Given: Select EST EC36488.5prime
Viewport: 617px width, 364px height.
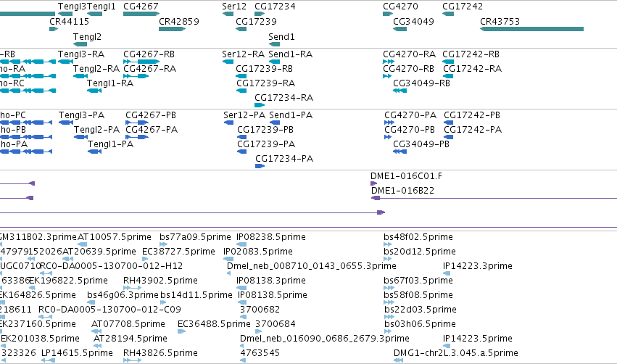Looking at the screenshot, I should coord(214,324).
